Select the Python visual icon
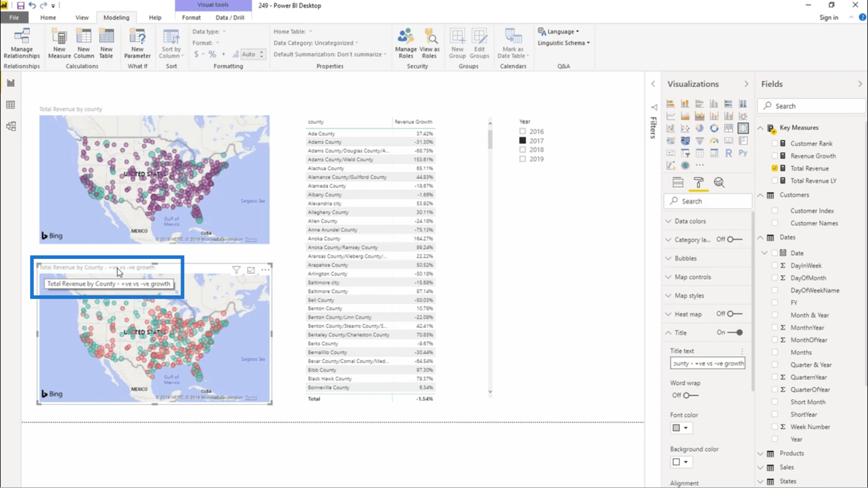This screenshot has width=868, height=488. click(x=743, y=153)
